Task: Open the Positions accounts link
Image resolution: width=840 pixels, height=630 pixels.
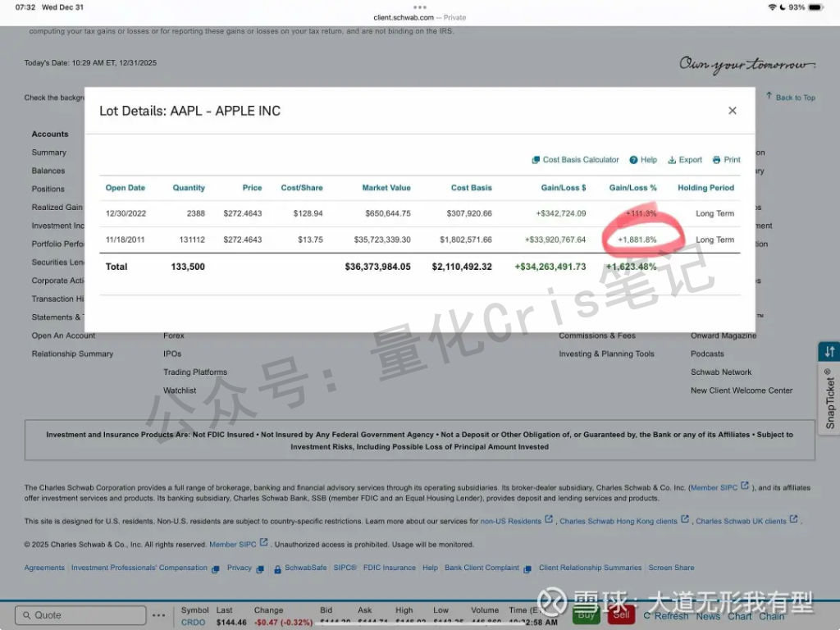Action: point(48,189)
